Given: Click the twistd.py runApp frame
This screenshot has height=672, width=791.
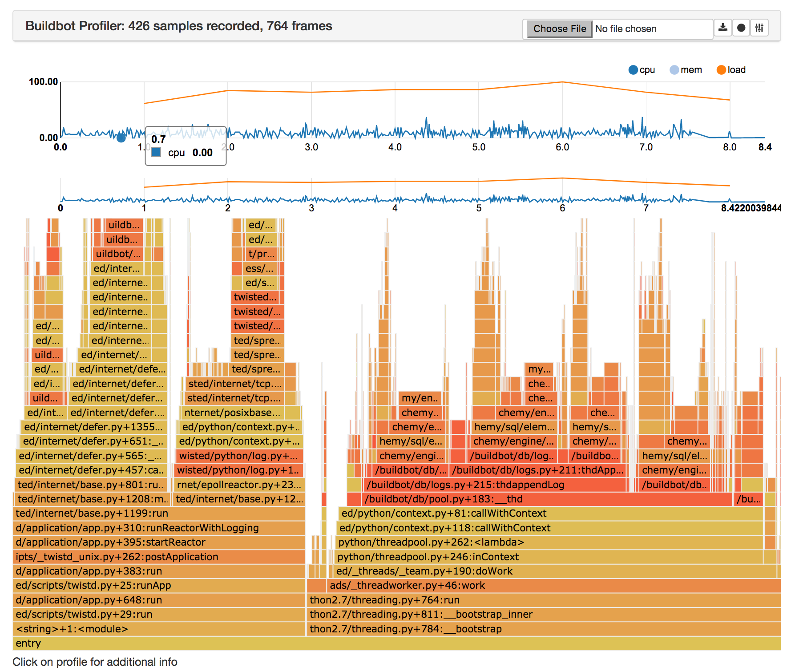Looking at the screenshot, I should pos(156,585).
